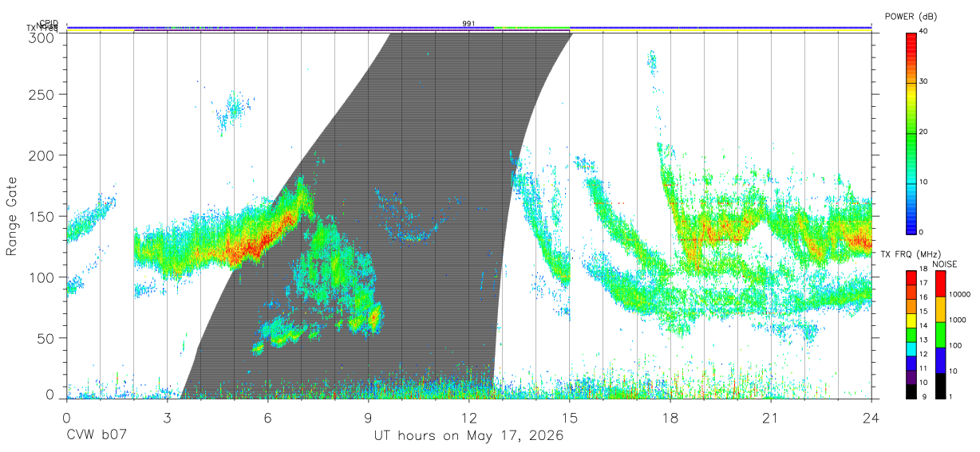
Task: Select the 14 label on the TX FRQ scale
Action: 923,325
